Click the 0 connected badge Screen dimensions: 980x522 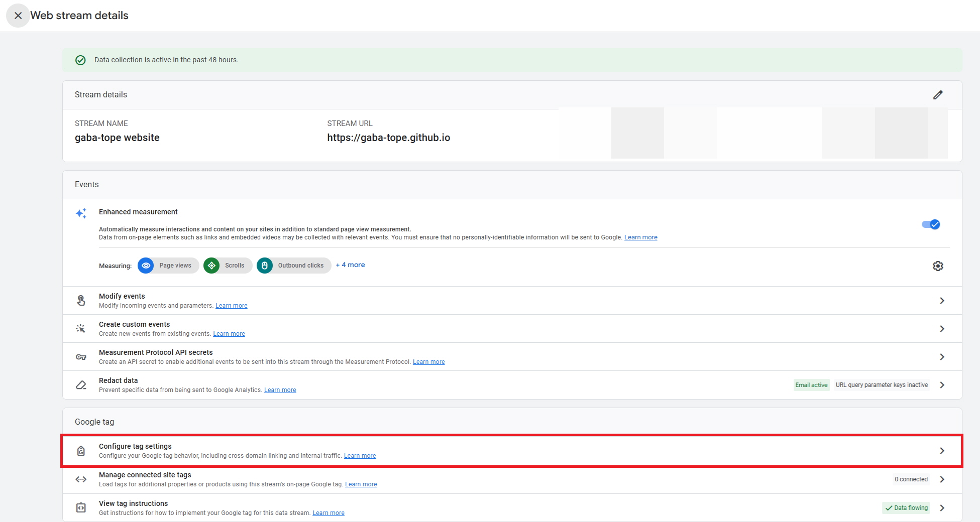tap(911, 479)
